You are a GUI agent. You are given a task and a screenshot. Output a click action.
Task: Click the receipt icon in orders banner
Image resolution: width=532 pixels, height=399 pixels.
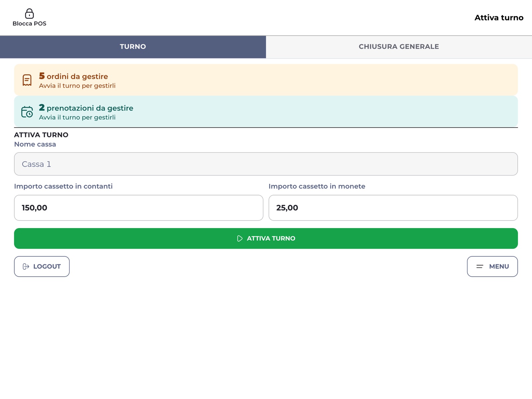click(27, 80)
